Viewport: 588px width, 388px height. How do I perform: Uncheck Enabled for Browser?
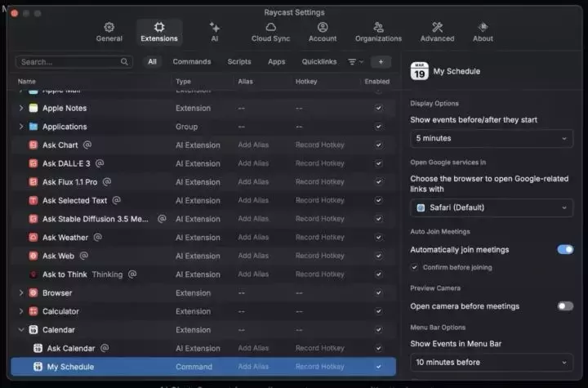pyautogui.click(x=379, y=292)
